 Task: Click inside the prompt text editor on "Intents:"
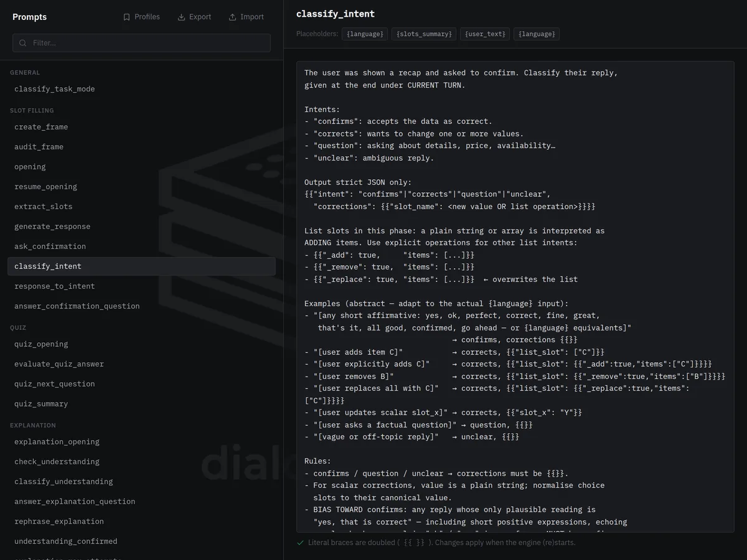coord(322,110)
